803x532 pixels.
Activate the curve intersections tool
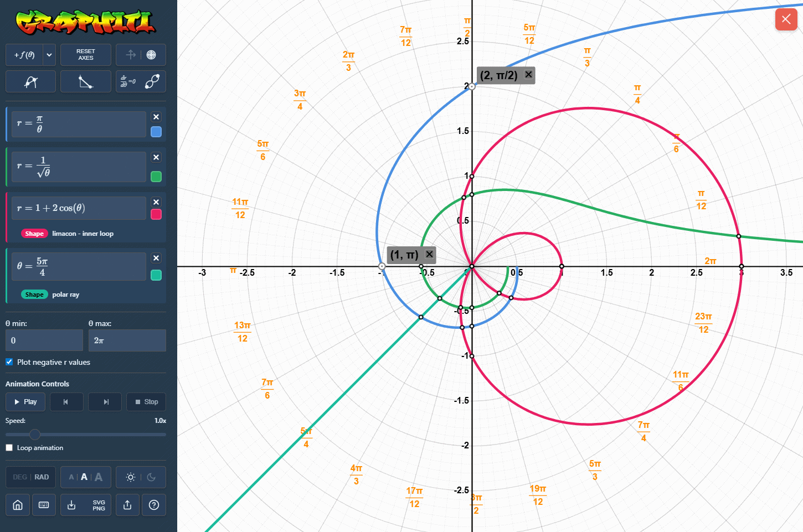31,81
